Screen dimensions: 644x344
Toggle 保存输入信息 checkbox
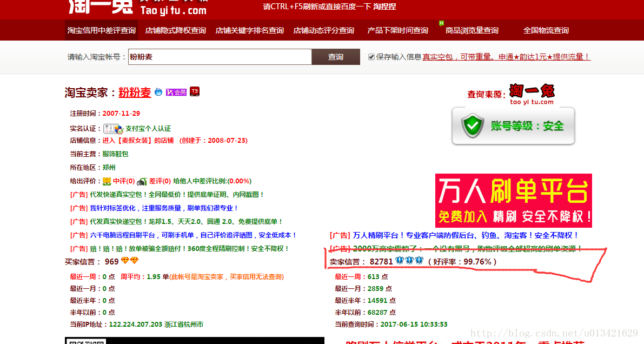(x=371, y=57)
